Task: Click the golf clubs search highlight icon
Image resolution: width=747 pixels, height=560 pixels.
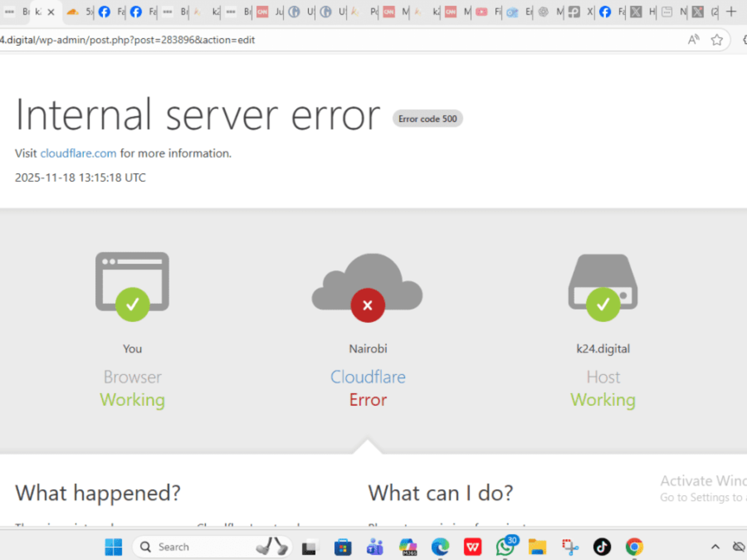Action: 272,546
